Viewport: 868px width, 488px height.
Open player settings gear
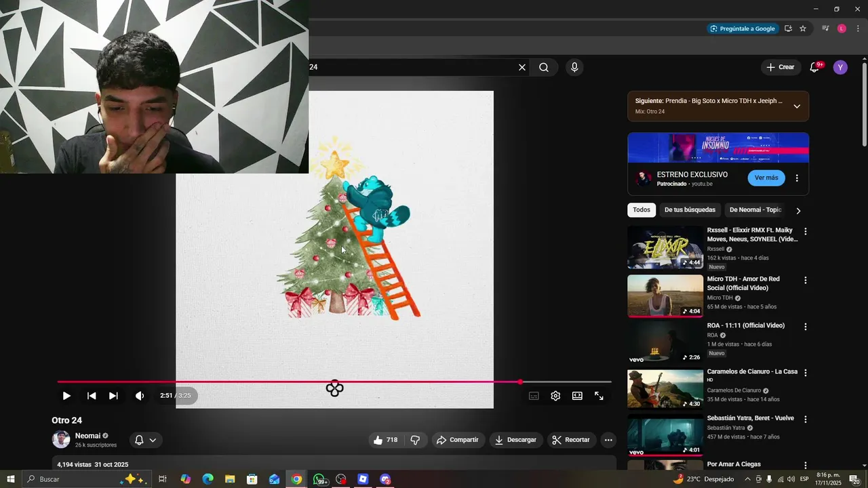pyautogui.click(x=555, y=396)
